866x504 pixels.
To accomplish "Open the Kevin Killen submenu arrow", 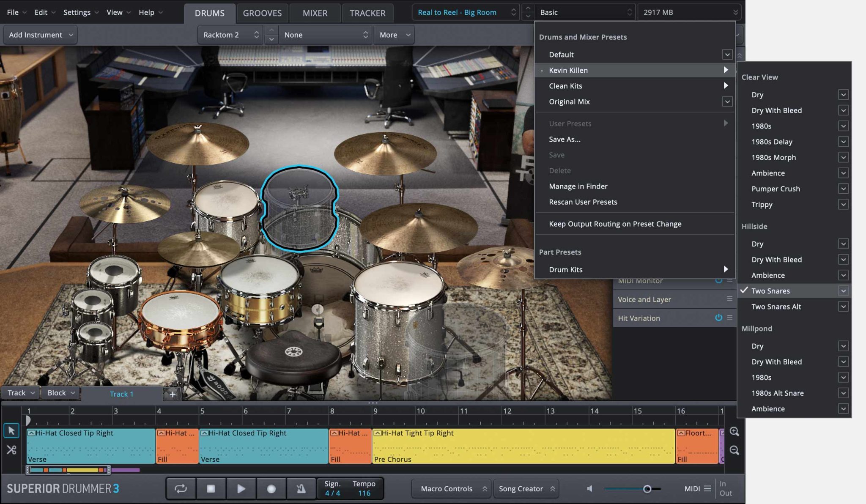I will (726, 70).
